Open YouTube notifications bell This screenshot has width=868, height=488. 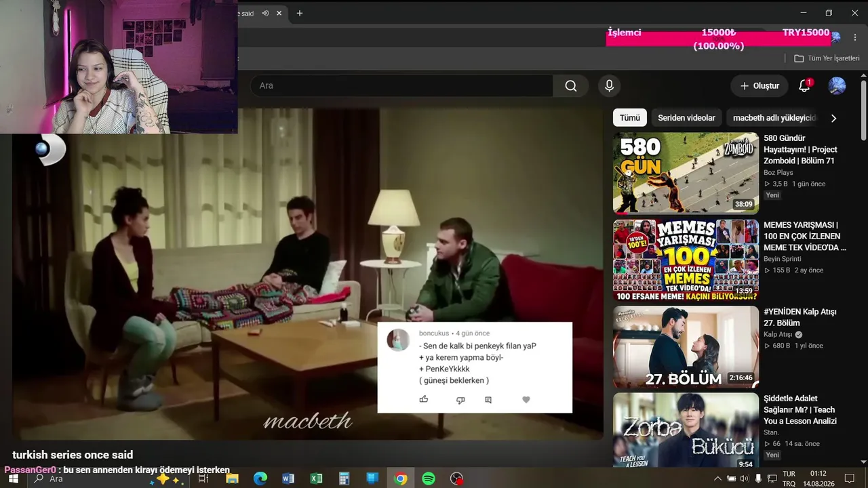coord(804,86)
